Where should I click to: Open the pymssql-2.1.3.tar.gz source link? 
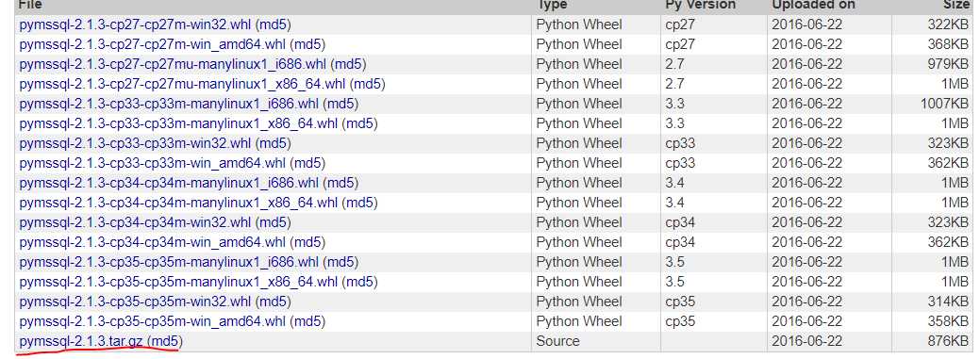tap(80, 341)
